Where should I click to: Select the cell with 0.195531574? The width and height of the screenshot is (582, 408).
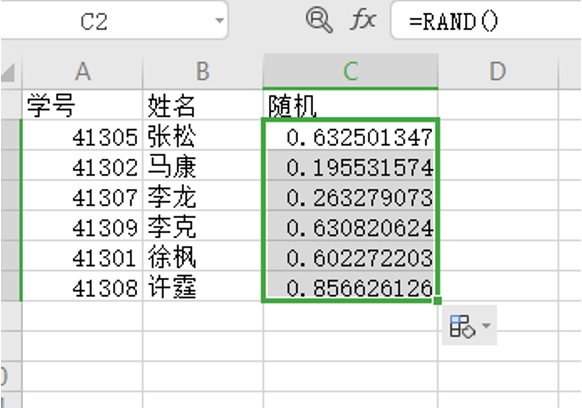coord(351,166)
